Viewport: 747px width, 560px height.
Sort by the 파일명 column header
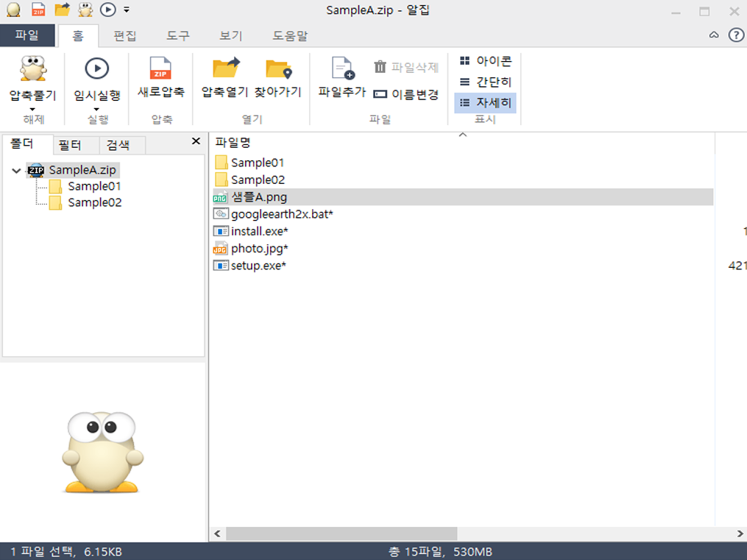pos(461,142)
